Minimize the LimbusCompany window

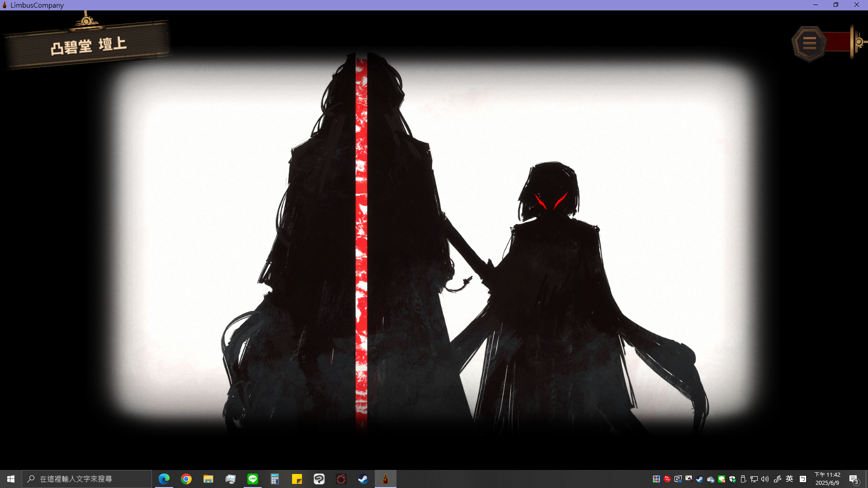coord(816,5)
